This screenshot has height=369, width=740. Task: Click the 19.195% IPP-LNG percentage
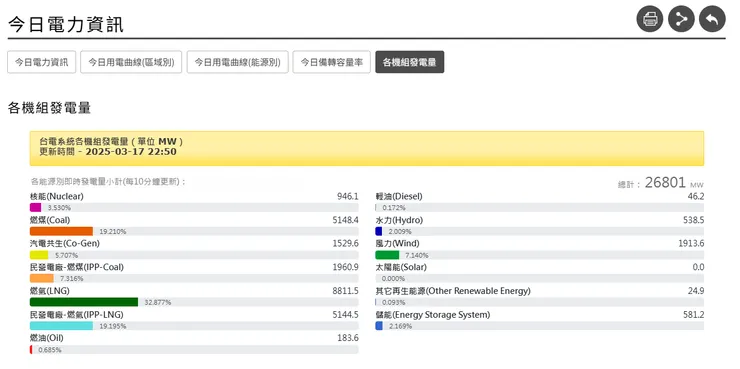tap(112, 326)
